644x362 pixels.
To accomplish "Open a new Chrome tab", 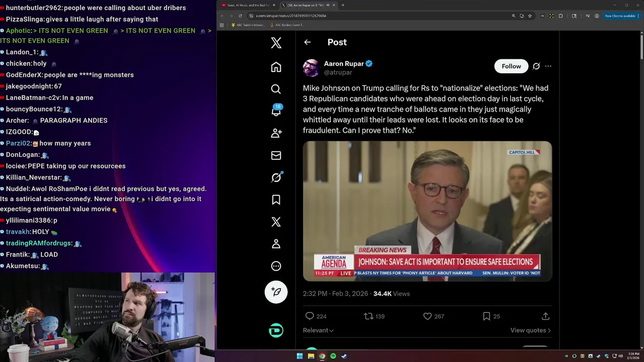I will tap(343, 5).
